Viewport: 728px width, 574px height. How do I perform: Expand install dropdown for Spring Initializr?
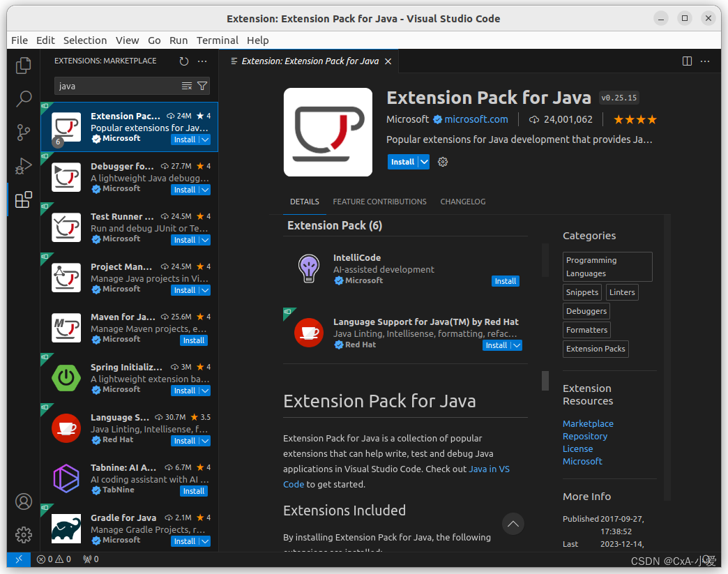coord(205,391)
